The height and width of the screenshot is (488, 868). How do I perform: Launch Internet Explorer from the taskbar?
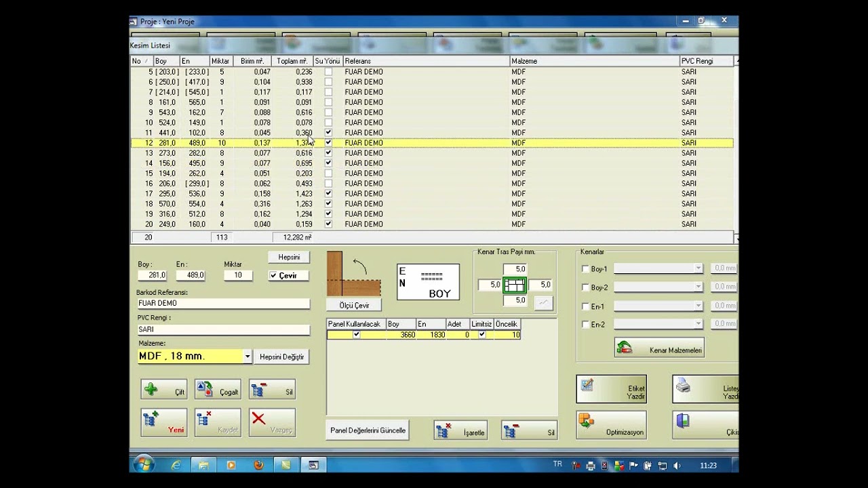coord(176,465)
